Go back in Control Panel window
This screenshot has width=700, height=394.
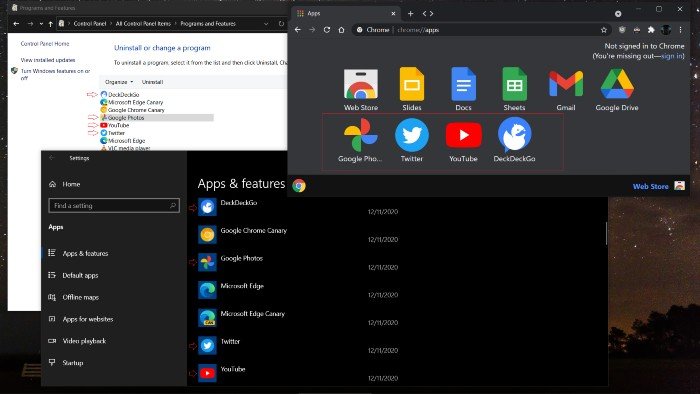point(16,24)
